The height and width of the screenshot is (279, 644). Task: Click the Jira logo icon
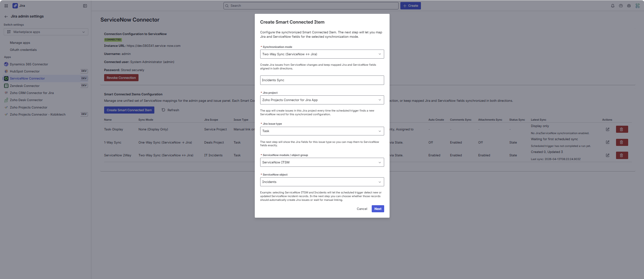[15, 6]
